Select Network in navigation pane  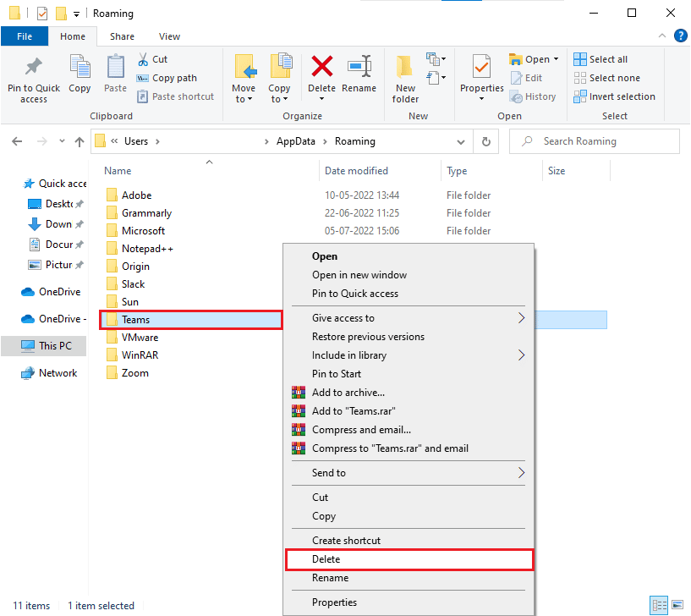(x=49, y=373)
